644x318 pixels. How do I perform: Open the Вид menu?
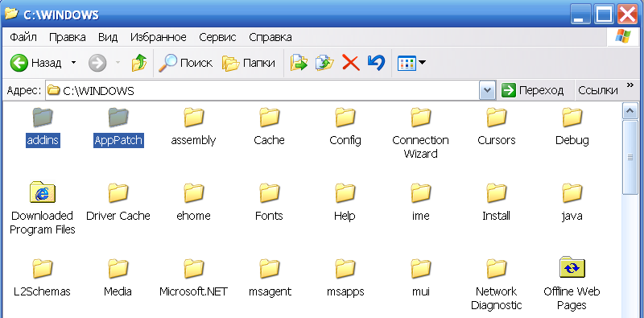(x=108, y=37)
